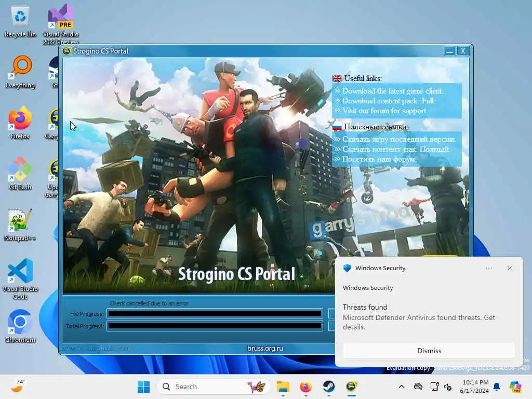Open the weather widget showing 74°
Image resolution: width=532 pixels, height=399 pixels.
click(x=18, y=386)
